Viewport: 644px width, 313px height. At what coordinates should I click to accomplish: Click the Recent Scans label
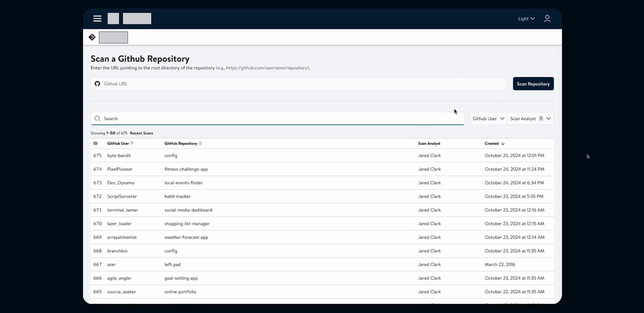coord(141,133)
